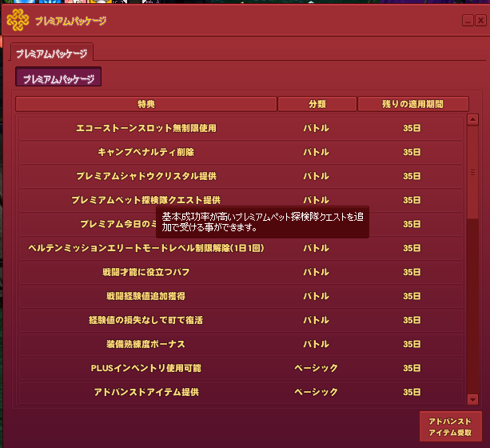
Task: Click the 分類 column header
Action: tap(317, 104)
